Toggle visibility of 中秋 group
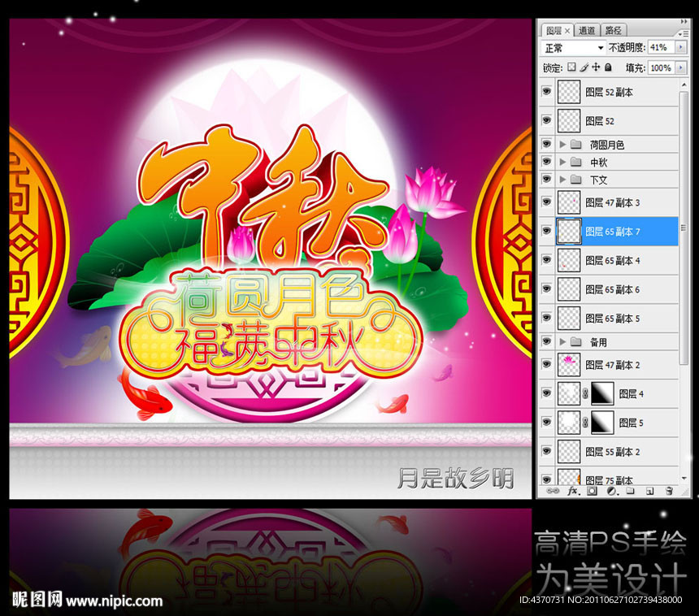Screen dimensions: 699x616 coord(546,161)
